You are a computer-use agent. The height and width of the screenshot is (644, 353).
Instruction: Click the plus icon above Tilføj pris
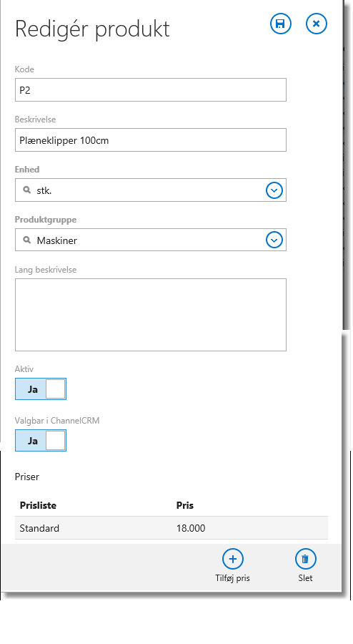(232, 559)
